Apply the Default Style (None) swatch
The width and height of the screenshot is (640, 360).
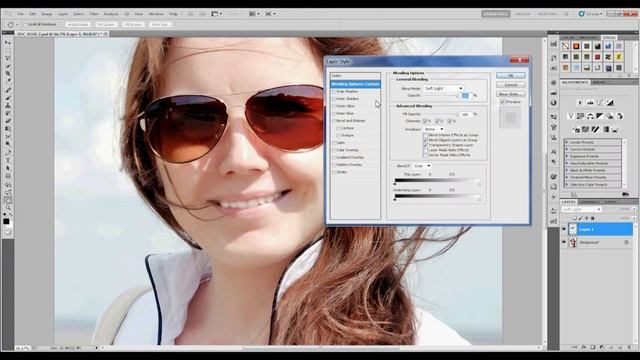[565, 46]
